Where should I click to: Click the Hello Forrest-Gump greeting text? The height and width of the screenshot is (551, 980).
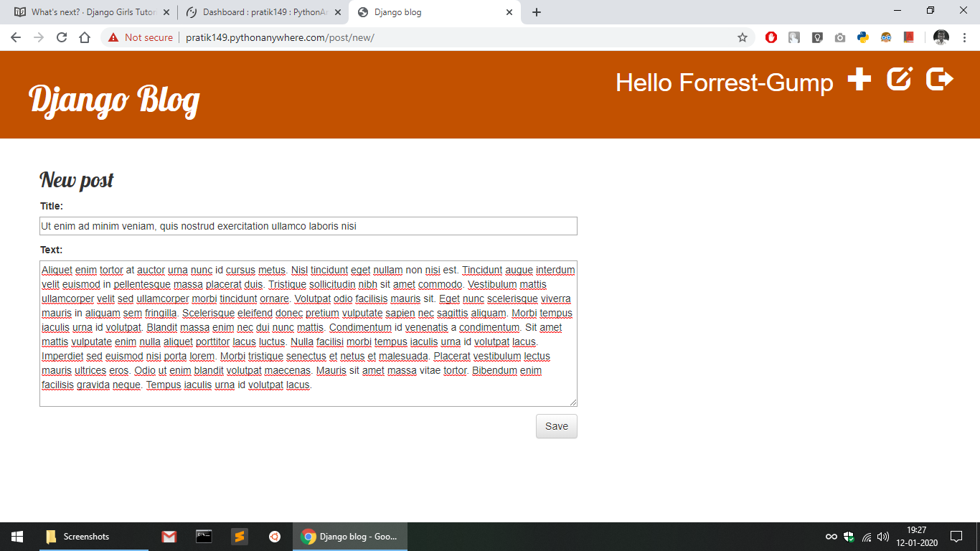point(725,83)
